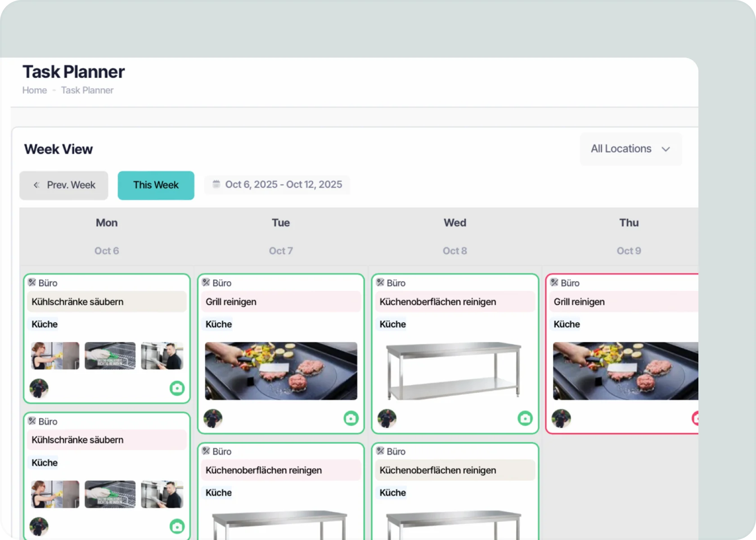Viewport: 756px width, 540px height.
Task: Open the gloved hand cleaning thumbnail on Monday's first card
Action: pyautogui.click(x=110, y=355)
